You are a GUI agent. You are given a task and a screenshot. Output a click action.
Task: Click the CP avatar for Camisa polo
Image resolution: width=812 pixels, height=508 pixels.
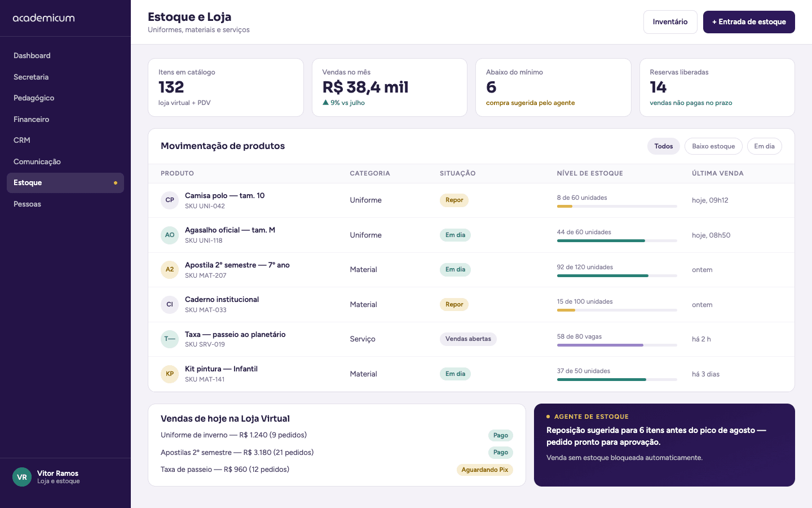170,200
